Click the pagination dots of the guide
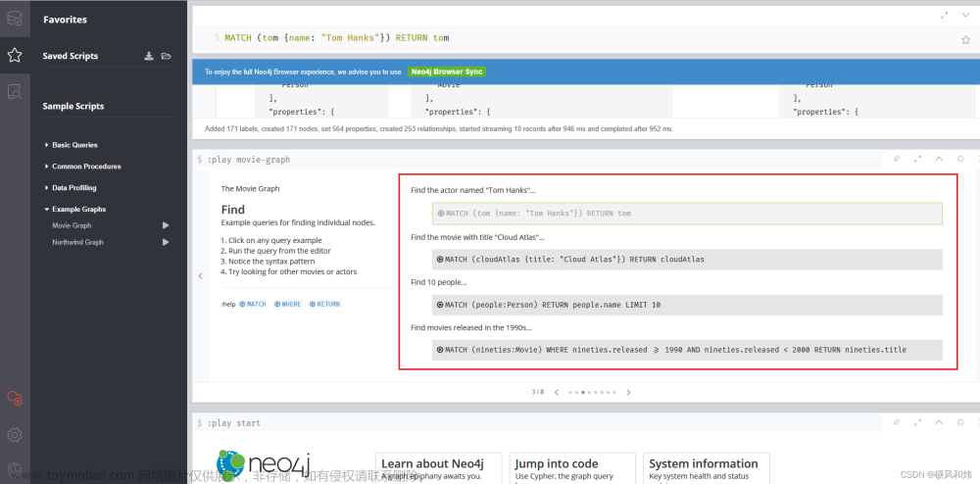Screen dimensions: 980x484 coord(593,392)
